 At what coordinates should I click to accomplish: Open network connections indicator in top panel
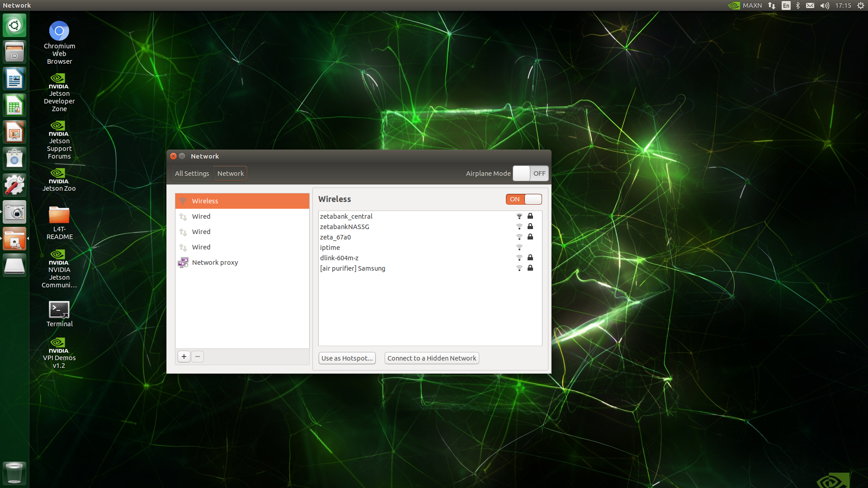click(772, 5)
